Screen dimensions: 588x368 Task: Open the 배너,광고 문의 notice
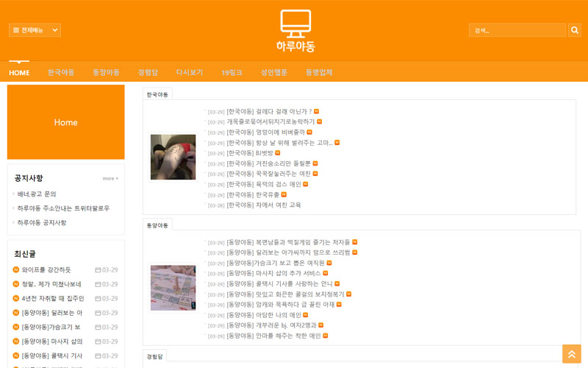click(37, 194)
